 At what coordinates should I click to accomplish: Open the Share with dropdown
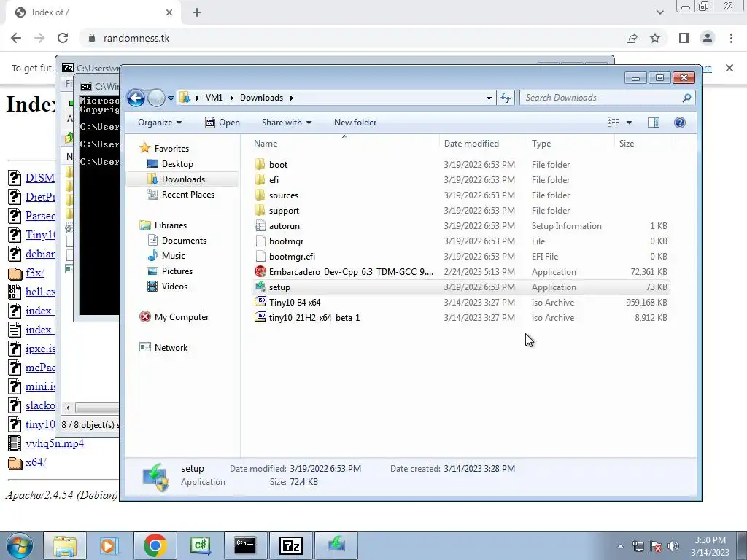click(x=286, y=122)
